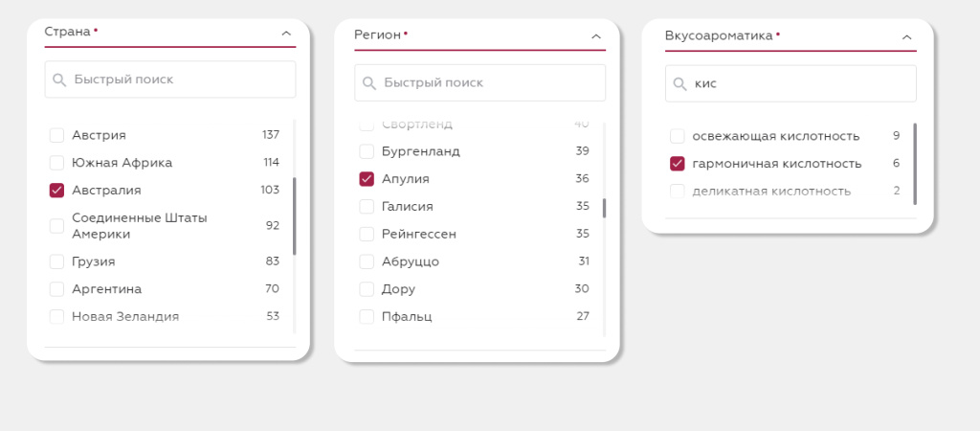Check the Австрия checkbox
The image size is (980, 431).
click(56, 135)
